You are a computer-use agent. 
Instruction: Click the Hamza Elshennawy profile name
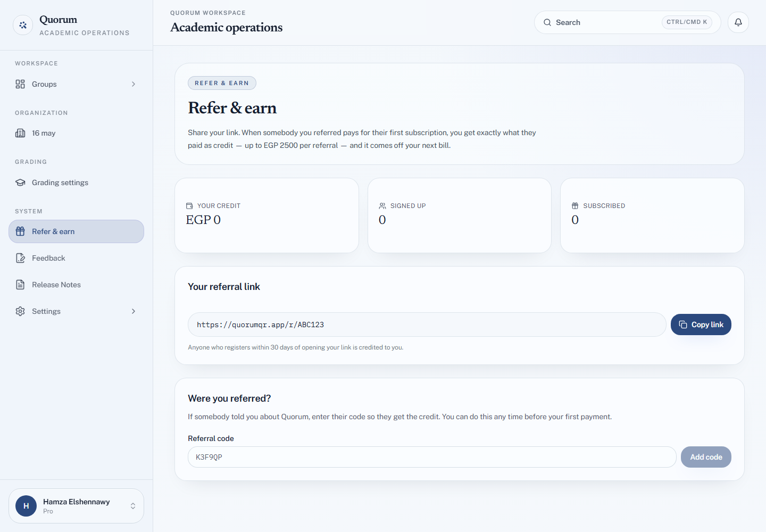click(x=77, y=502)
